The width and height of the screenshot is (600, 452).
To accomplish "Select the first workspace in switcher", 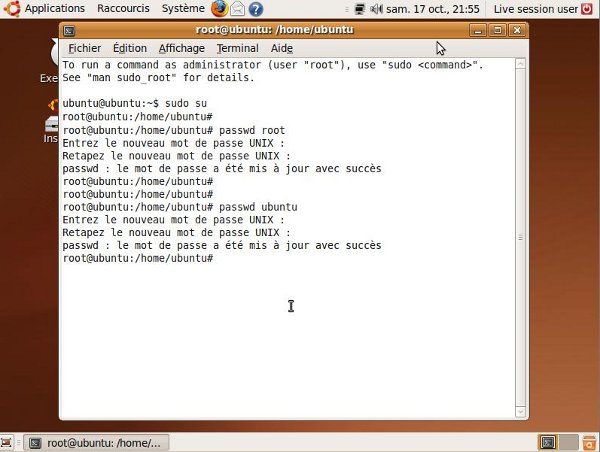I will tap(548, 442).
